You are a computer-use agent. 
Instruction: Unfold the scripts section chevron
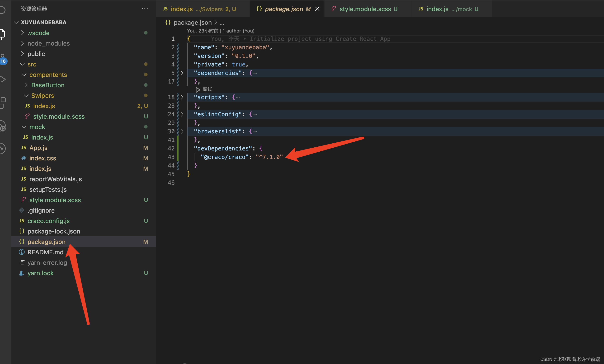182,97
